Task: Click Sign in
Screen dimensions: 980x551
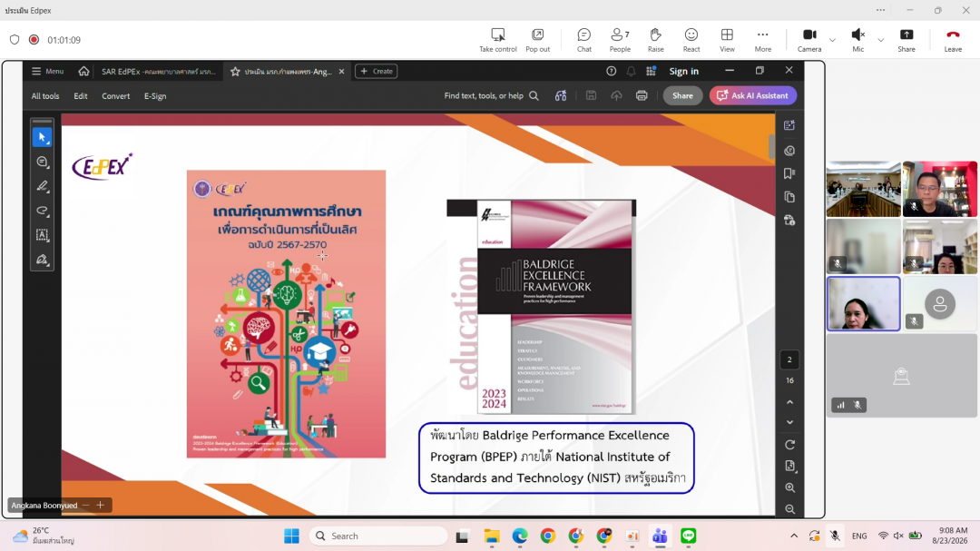Action: coord(684,72)
